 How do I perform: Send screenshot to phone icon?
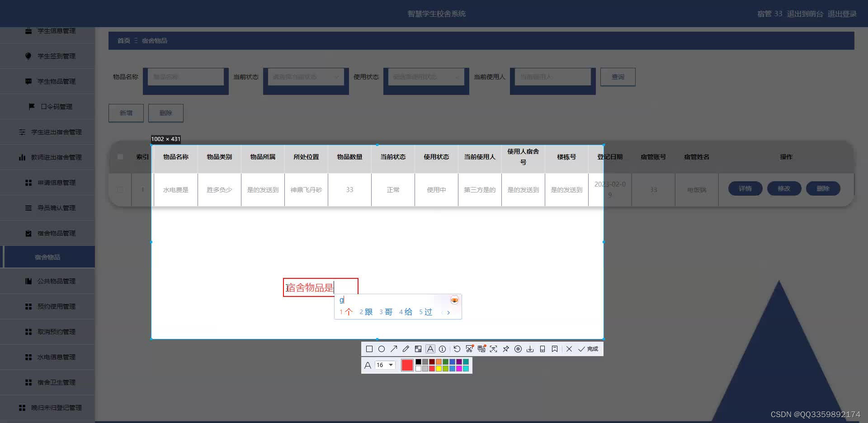542,349
